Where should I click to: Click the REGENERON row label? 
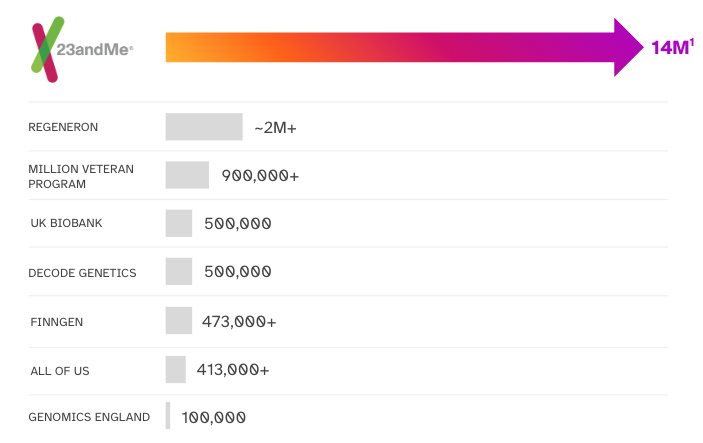click(63, 127)
